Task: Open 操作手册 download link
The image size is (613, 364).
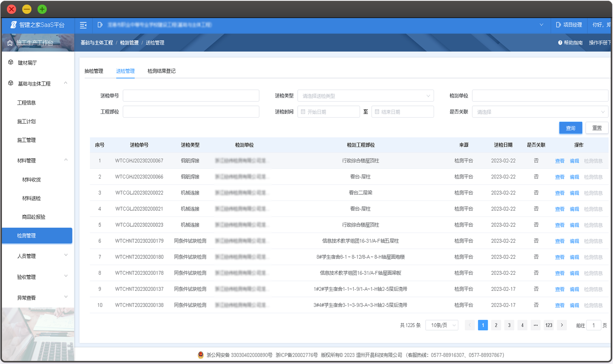Action: pos(600,43)
